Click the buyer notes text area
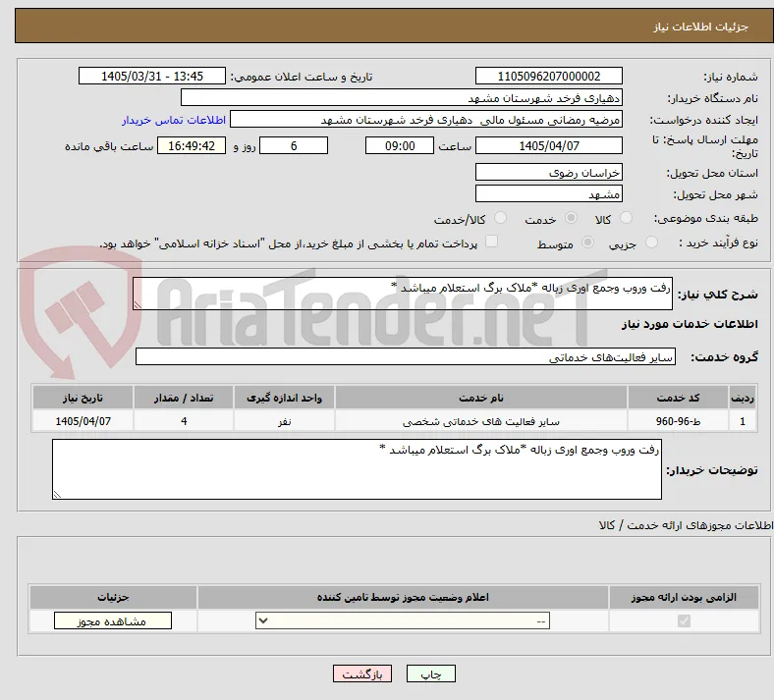Viewport: 774px width, 700px height. pyautogui.click(x=357, y=469)
